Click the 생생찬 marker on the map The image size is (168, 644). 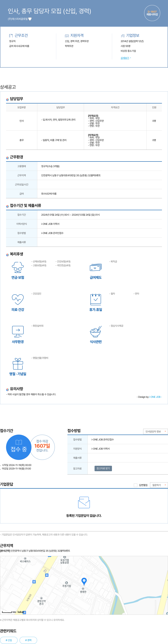pos(83,589)
